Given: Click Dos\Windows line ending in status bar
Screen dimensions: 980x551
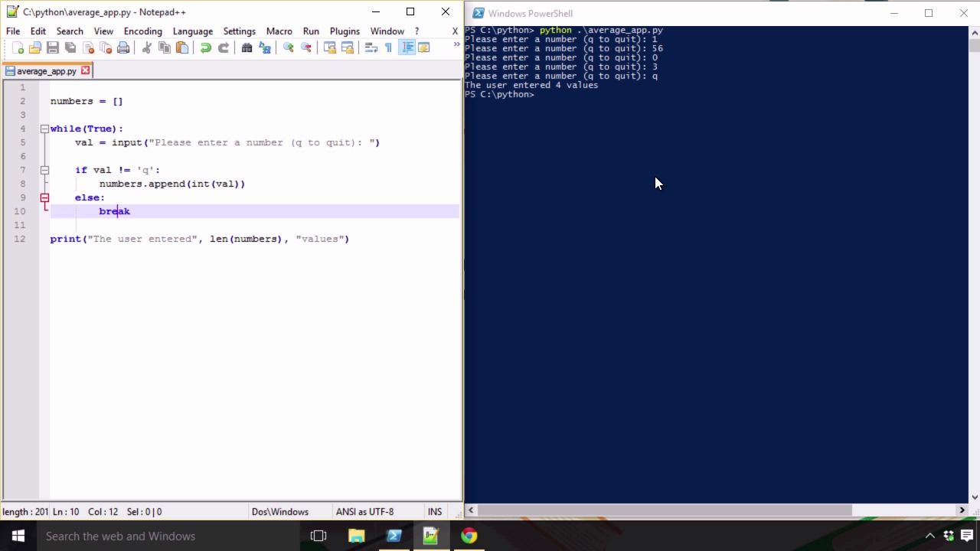Looking at the screenshot, I should 279,511.
